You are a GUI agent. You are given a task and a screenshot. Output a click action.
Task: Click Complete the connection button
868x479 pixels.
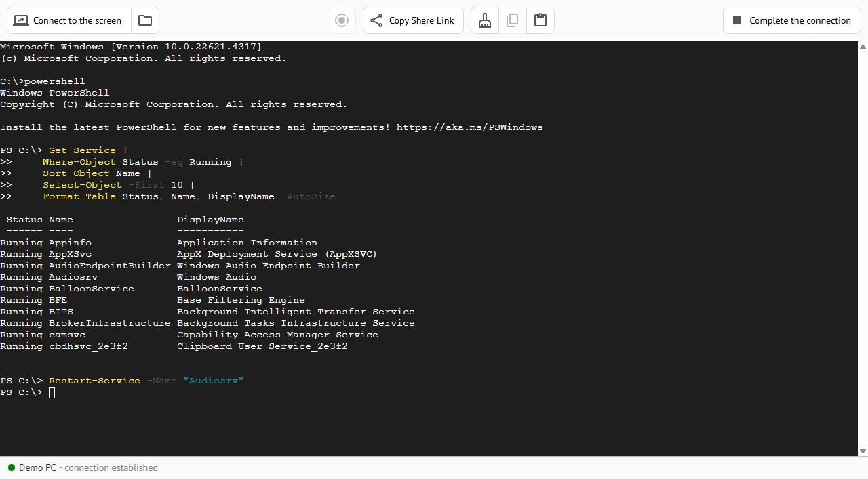point(791,20)
